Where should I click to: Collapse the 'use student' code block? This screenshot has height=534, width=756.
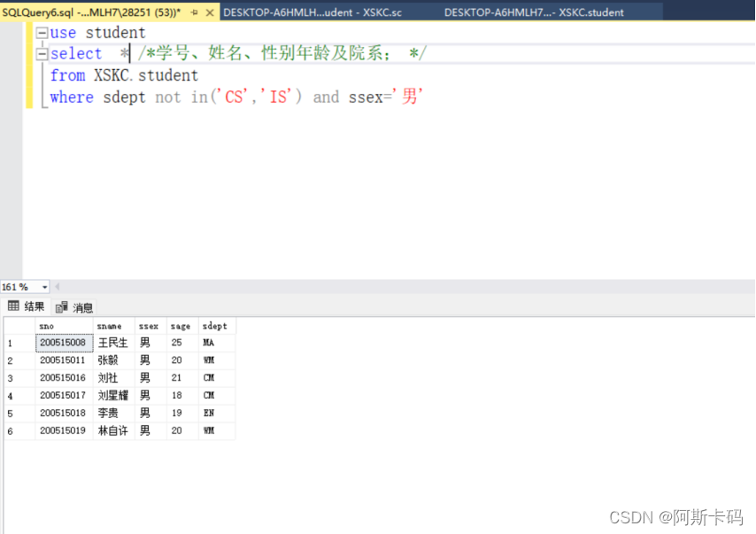coord(42,33)
